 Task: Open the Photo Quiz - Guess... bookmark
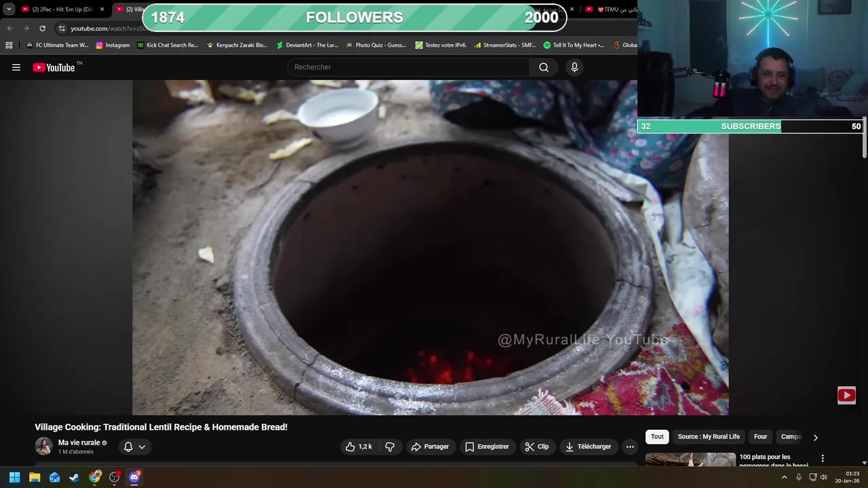[x=376, y=45]
